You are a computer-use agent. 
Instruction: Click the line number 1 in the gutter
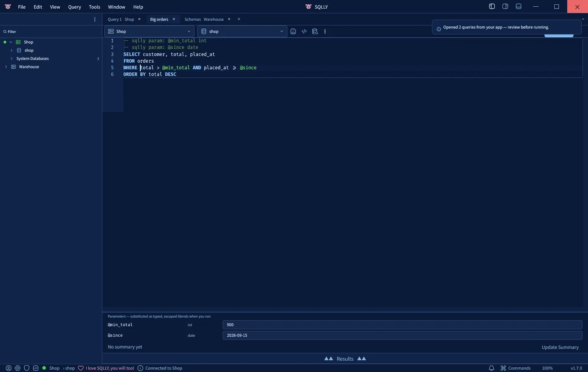[x=112, y=41]
